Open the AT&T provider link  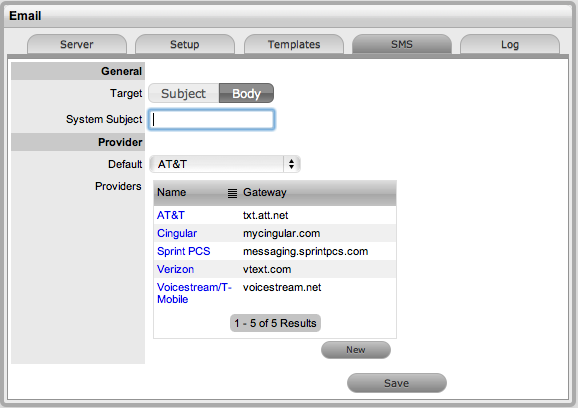[171, 215]
